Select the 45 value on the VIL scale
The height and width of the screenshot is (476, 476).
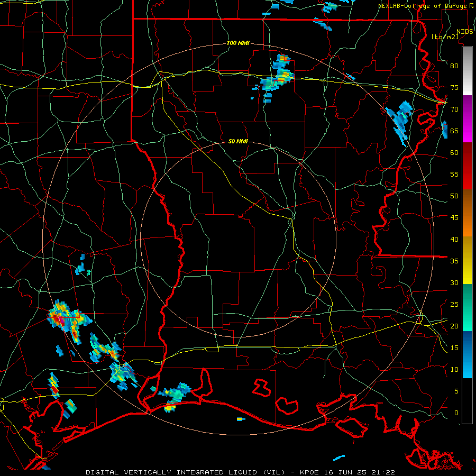pos(454,218)
